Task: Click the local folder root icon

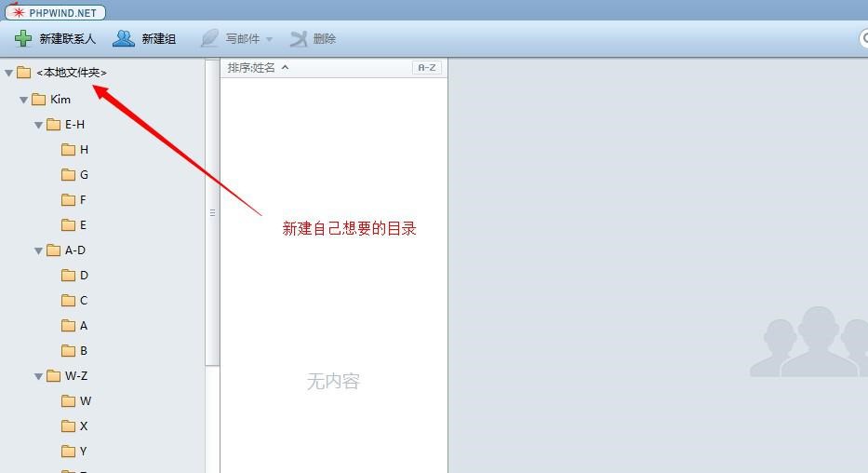Action: 24,73
